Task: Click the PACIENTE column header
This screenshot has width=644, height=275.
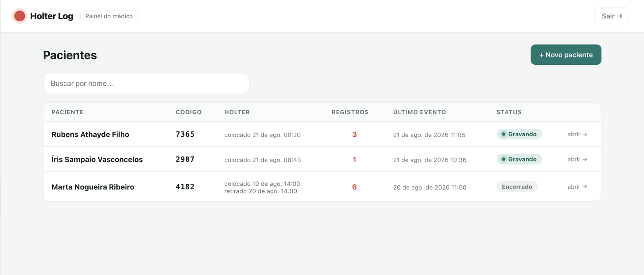Action: (x=67, y=112)
